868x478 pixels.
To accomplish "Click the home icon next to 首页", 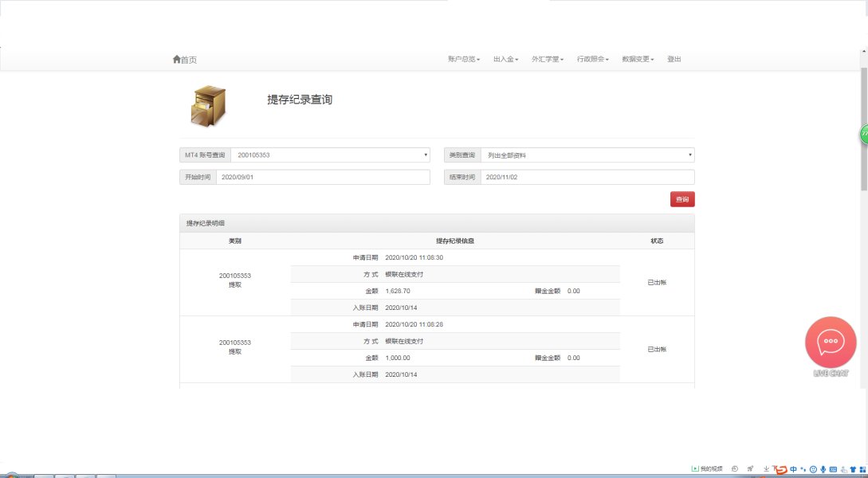I will [176, 60].
